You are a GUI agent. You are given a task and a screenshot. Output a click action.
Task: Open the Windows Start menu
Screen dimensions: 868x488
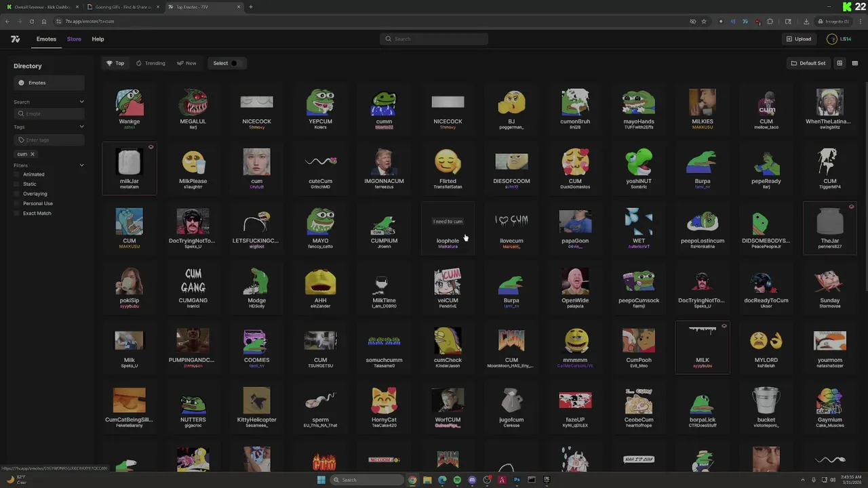pos(321,480)
